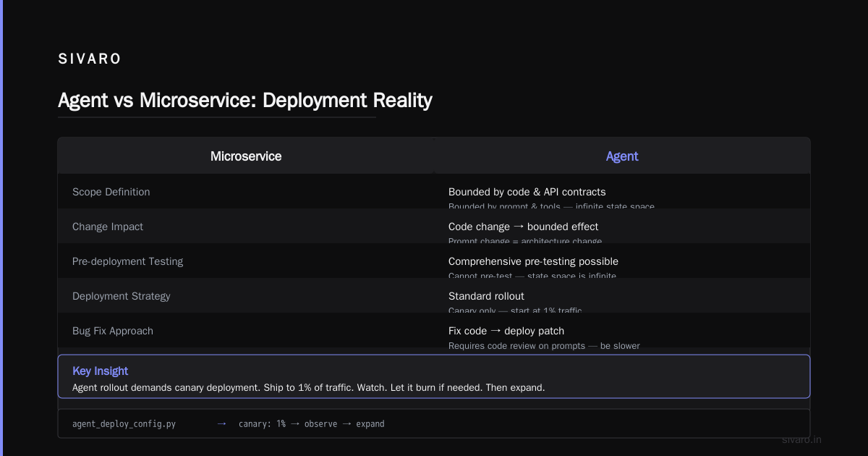Click the arrow after agent_deploy_config.py
Viewport: 868px width, 456px height.
[222, 423]
